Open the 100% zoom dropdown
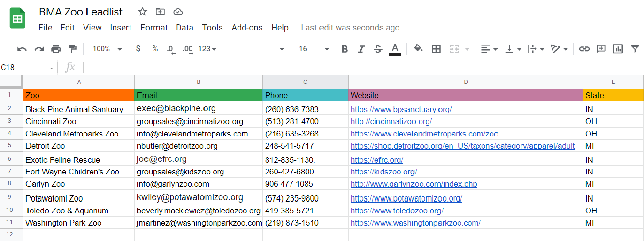 coord(107,49)
